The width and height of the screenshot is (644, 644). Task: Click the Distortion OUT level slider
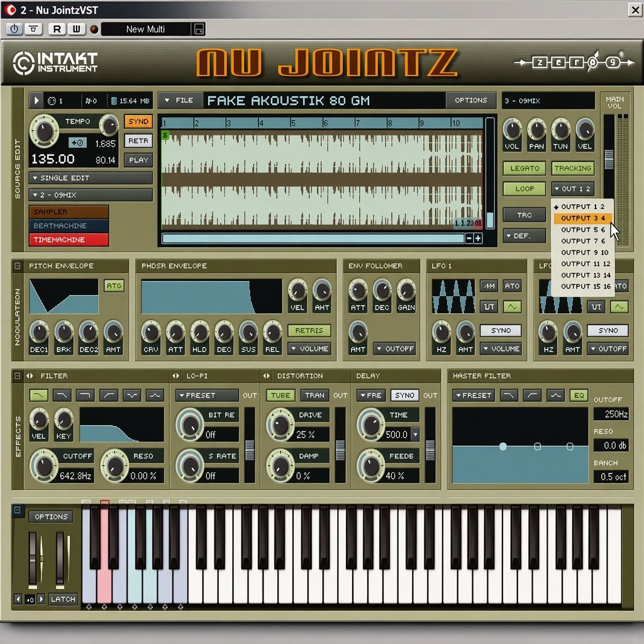tap(340, 450)
